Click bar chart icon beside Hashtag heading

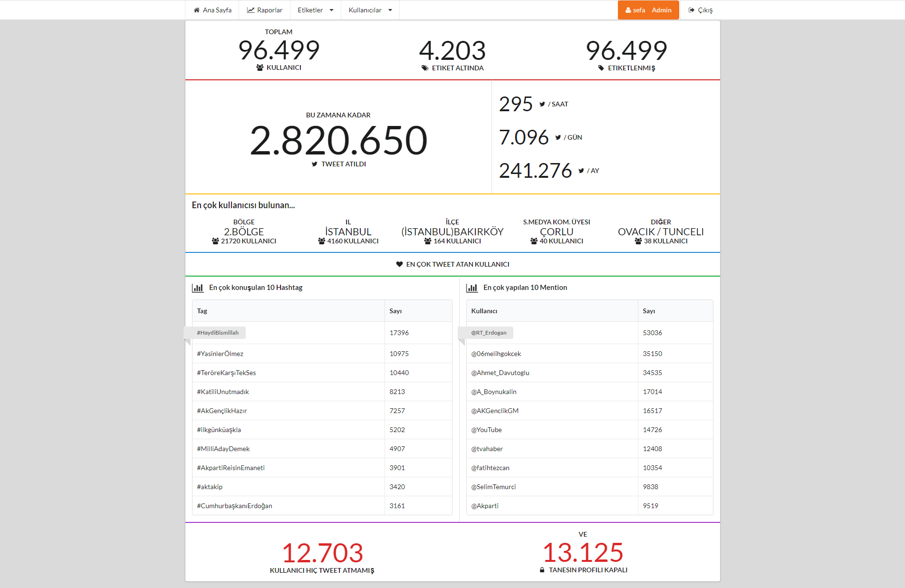[x=198, y=288]
